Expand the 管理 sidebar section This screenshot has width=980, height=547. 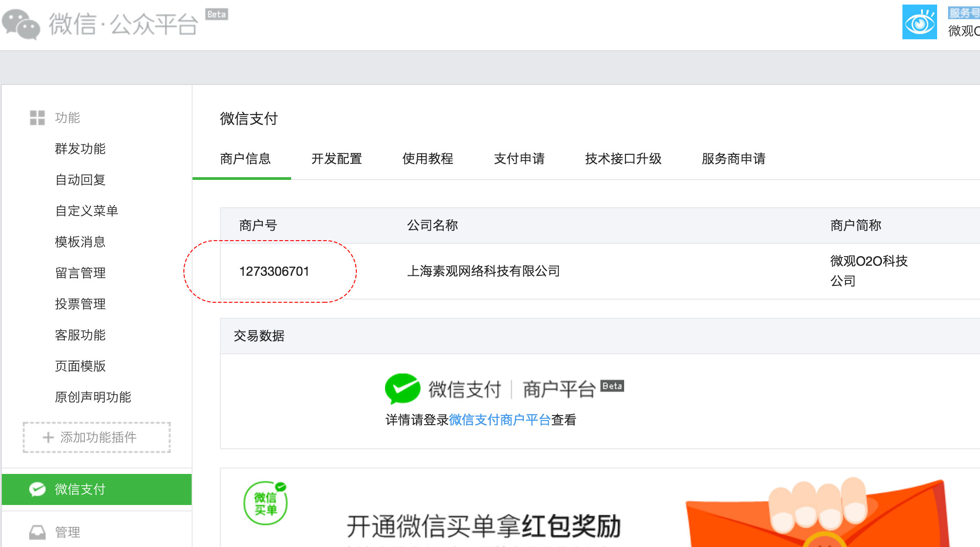[x=67, y=532]
